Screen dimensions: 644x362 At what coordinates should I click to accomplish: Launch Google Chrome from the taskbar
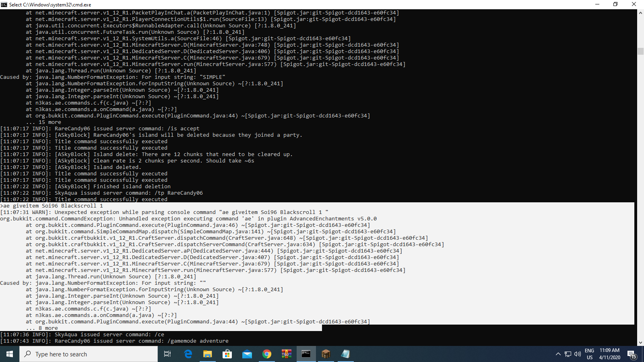[x=266, y=354]
